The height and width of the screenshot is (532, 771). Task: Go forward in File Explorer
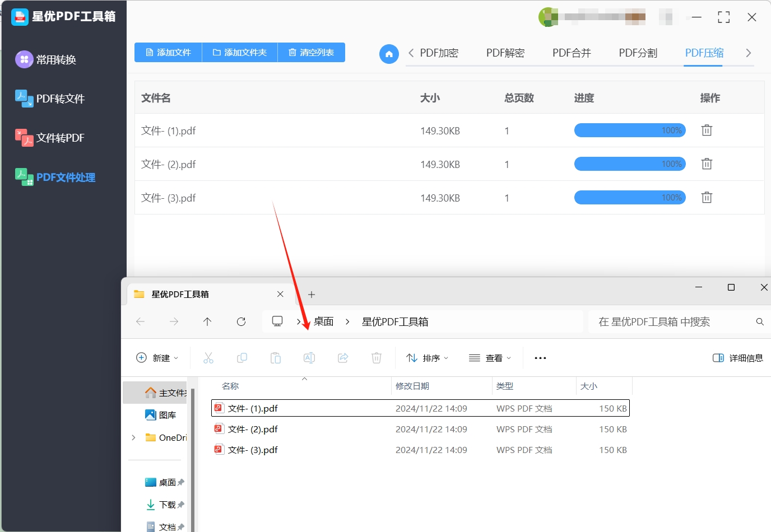coord(174,321)
